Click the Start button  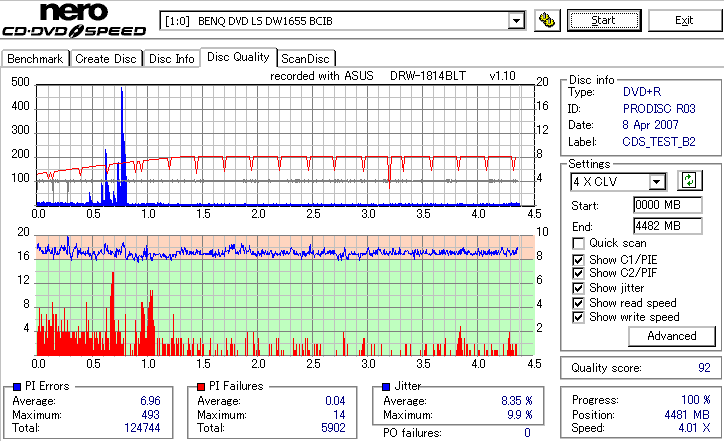(x=604, y=21)
